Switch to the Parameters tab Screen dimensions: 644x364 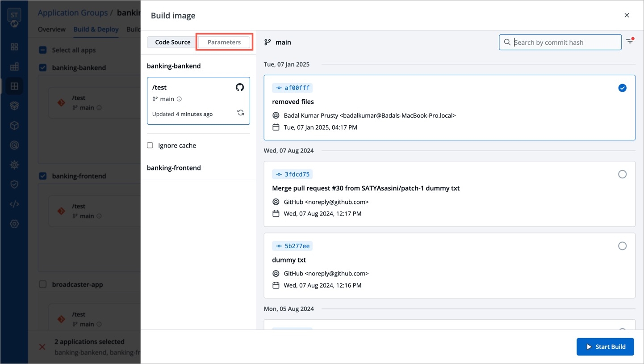(224, 42)
